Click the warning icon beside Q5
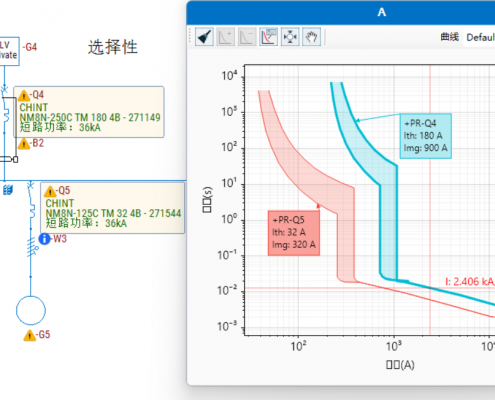This screenshot has height=400, width=495. tap(50, 192)
